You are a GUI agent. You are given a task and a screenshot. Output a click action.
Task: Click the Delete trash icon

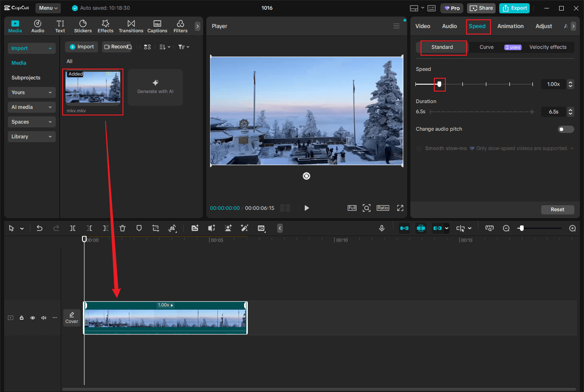(x=123, y=228)
